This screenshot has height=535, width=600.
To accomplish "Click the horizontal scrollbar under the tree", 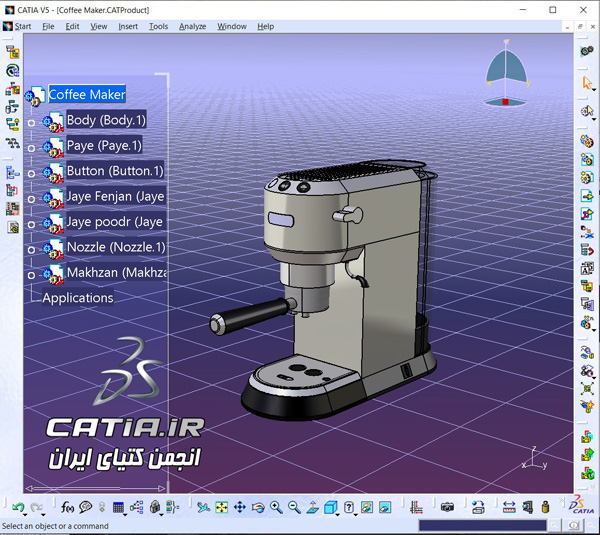I will tap(95, 488).
